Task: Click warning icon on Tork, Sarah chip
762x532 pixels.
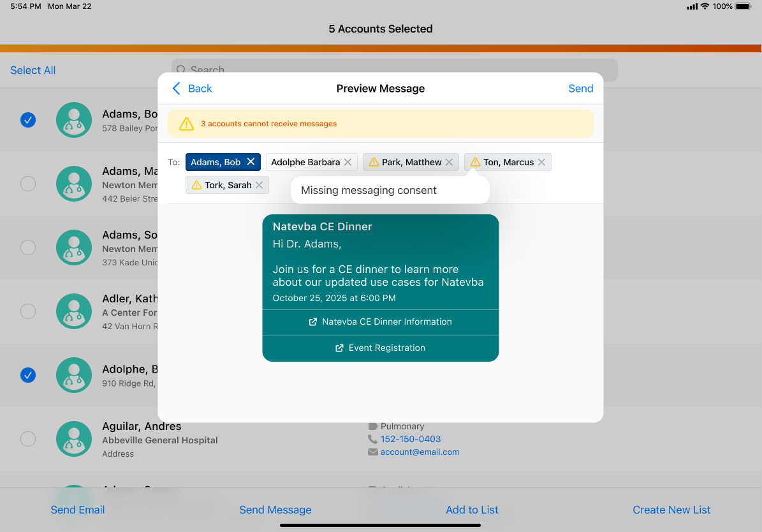Action: (x=196, y=185)
